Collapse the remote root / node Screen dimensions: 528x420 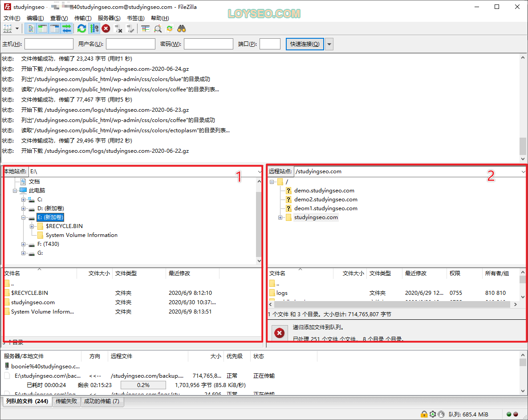coord(272,182)
